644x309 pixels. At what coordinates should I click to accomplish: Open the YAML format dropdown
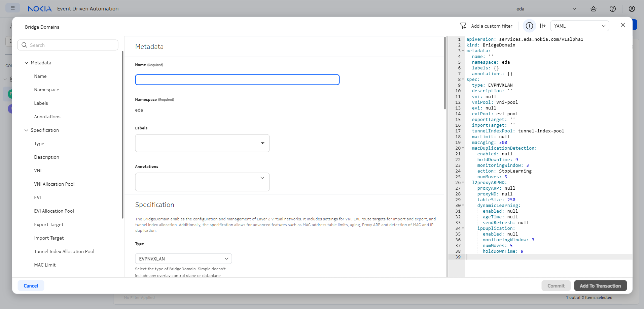(x=579, y=26)
